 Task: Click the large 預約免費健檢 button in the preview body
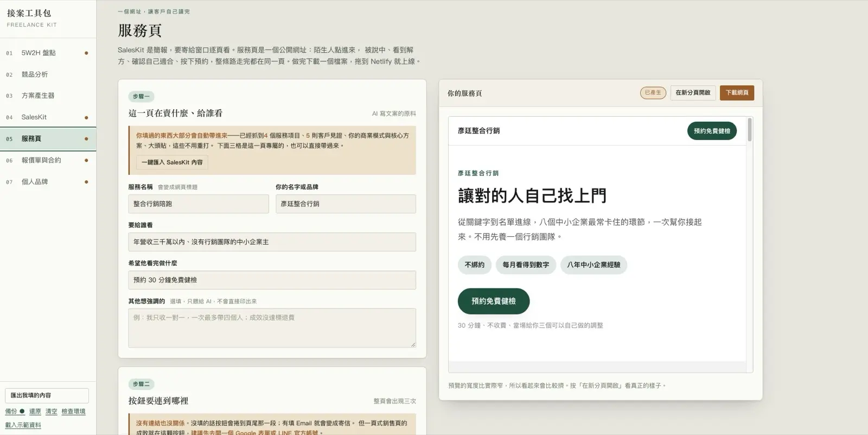(x=493, y=301)
